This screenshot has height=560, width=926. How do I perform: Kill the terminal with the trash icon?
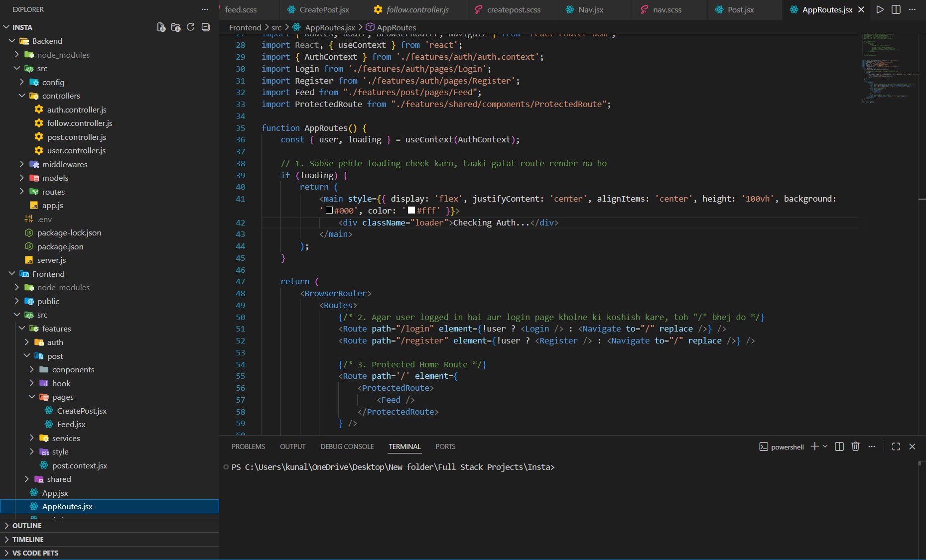point(855,447)
